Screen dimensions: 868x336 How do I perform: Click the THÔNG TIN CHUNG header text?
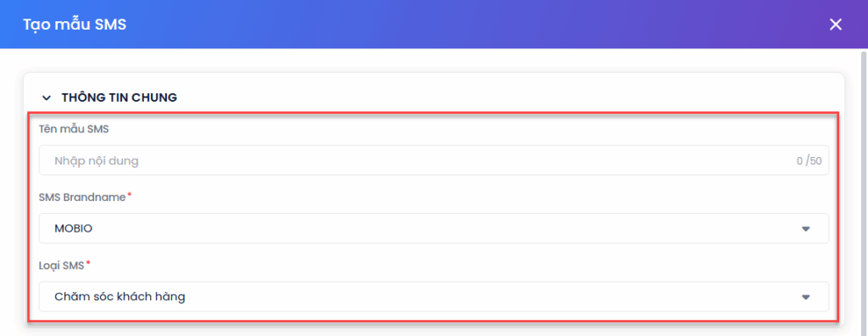119,98
